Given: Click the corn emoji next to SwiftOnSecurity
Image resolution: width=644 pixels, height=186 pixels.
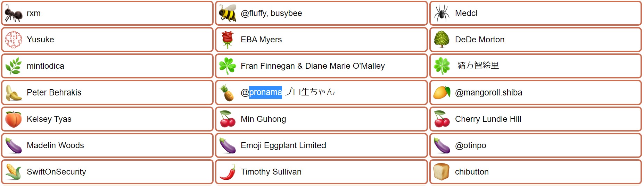Looking at the screenshot, I should pos(14,172).
